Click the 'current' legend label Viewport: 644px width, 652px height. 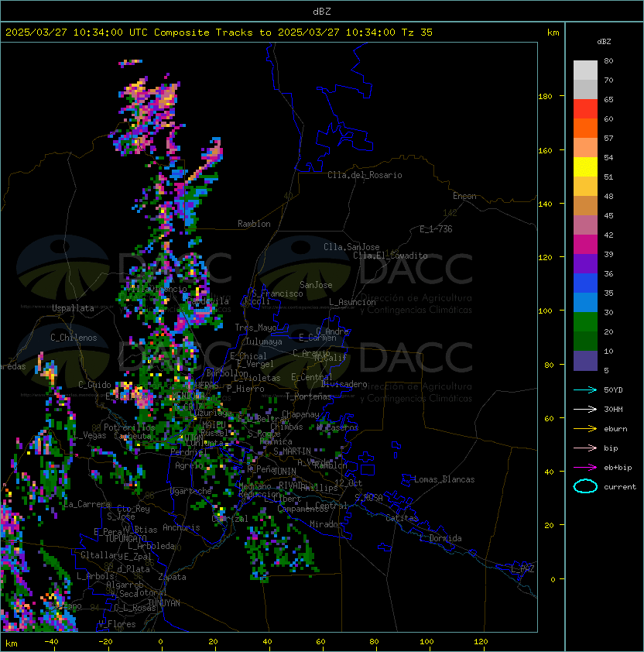click(620, 487)
